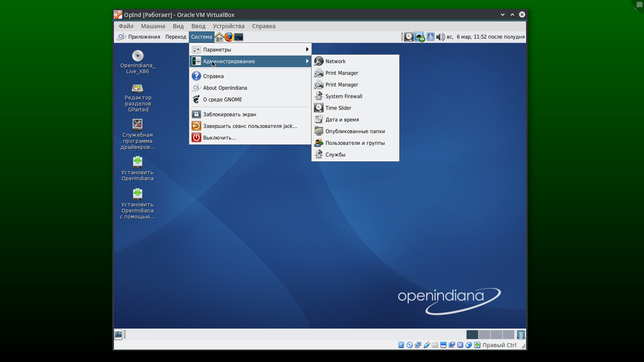Viewport: 644px width, 362px height.
Task: Click Заблокировать экран to lock screen
Action: point(229,114)
